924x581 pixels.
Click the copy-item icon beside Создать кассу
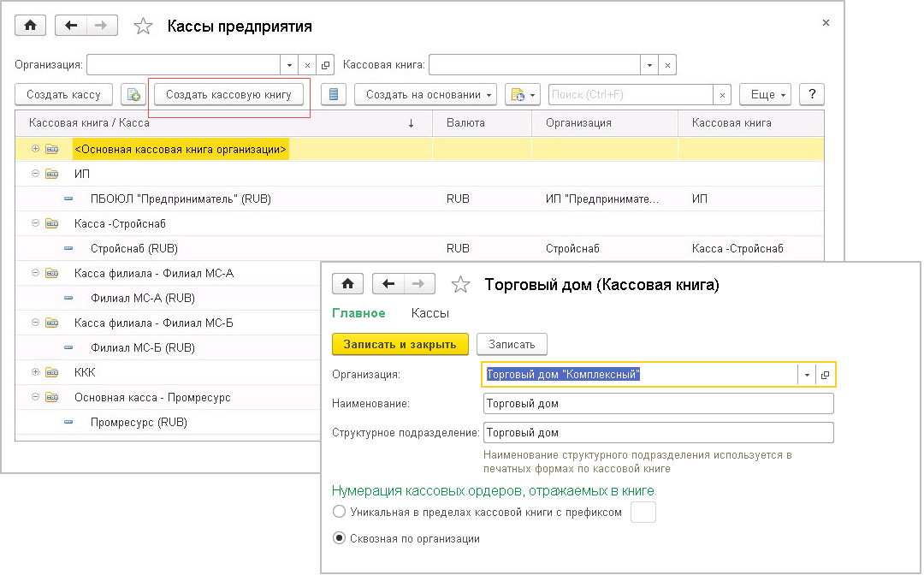pos(133,95)
